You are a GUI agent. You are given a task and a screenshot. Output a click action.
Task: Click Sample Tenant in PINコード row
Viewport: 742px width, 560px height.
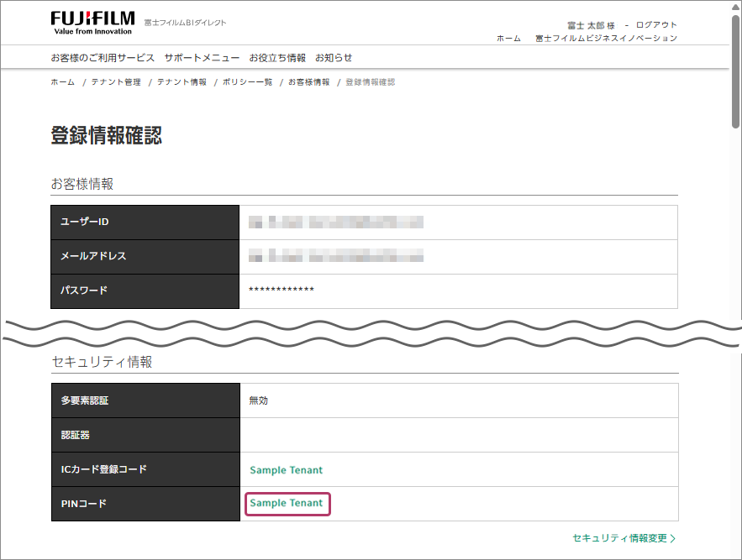pos(287,504)
